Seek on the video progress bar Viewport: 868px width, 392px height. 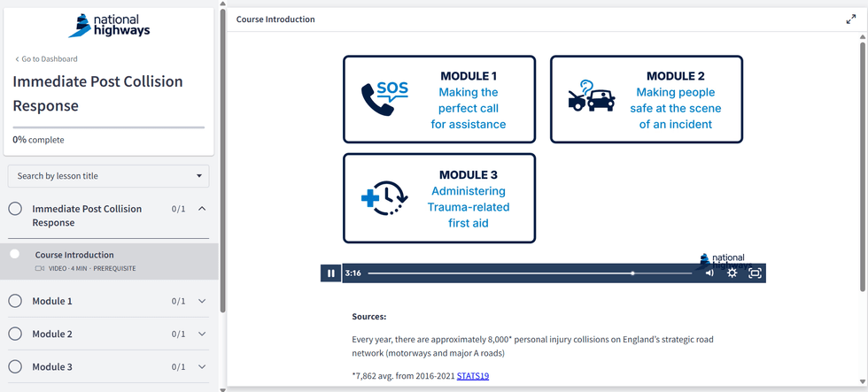[530, 273]
